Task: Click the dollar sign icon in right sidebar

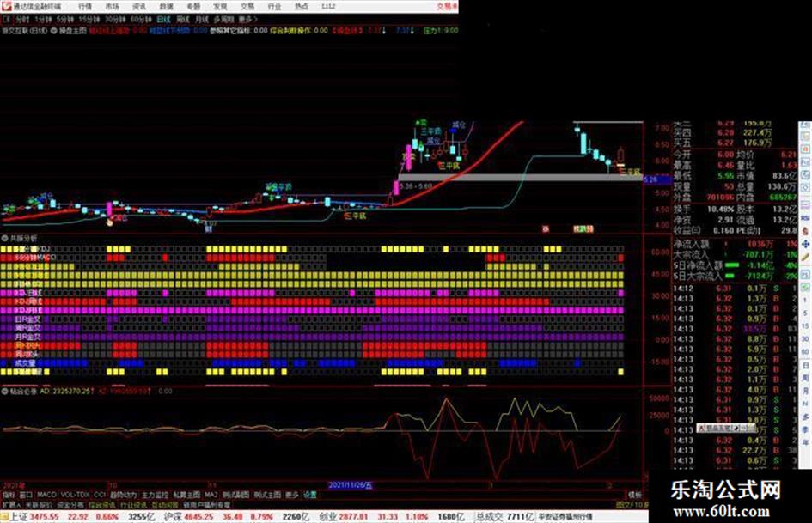Action: click(805, 231)
